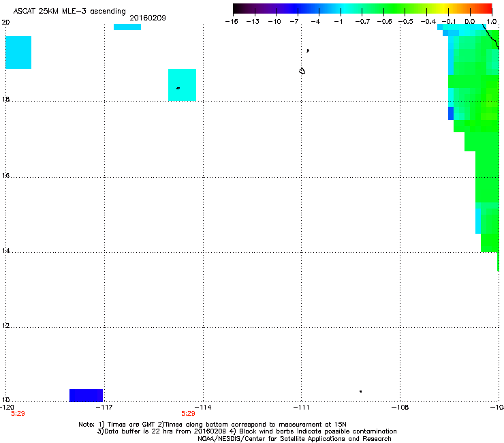Click latitude label 20
Image resolution: width=504 pixels, height=443 pixels.
point(5,22)
